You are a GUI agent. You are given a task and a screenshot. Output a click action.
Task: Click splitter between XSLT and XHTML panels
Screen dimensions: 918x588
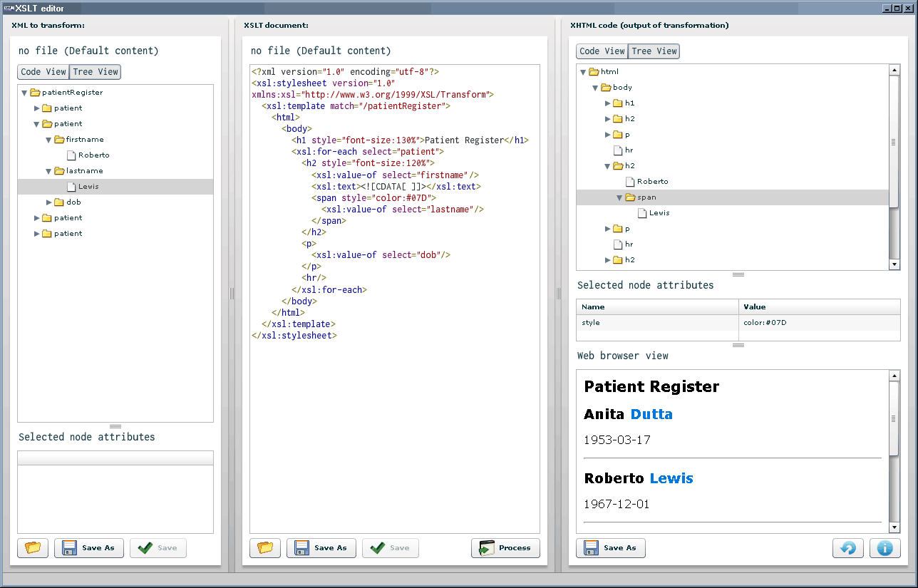click(558, 293)
